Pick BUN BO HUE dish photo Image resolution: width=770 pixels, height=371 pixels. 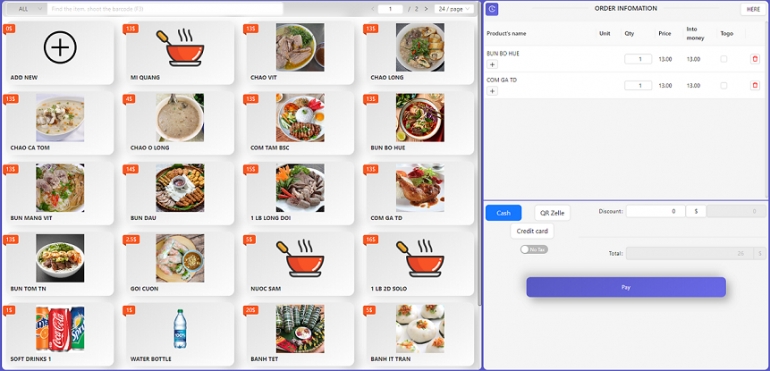point(420,117)
